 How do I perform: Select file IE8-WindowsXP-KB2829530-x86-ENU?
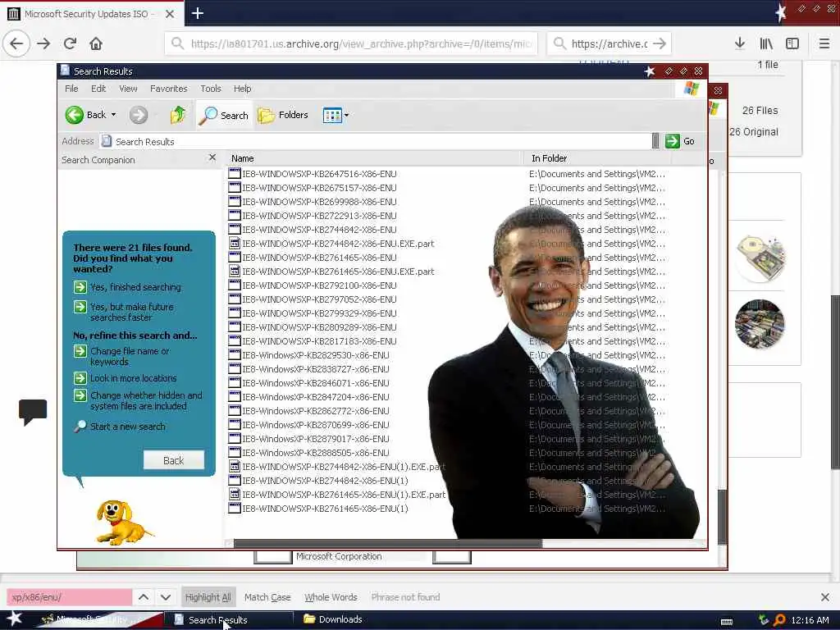[316, 354]
